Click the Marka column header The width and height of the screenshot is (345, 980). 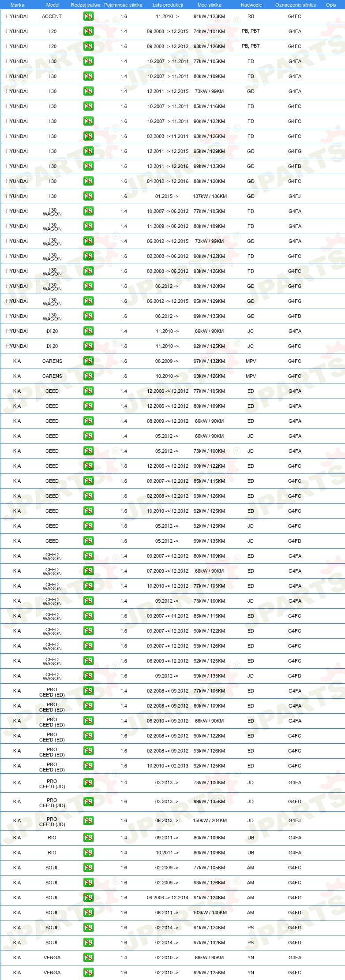click(17, 5)
